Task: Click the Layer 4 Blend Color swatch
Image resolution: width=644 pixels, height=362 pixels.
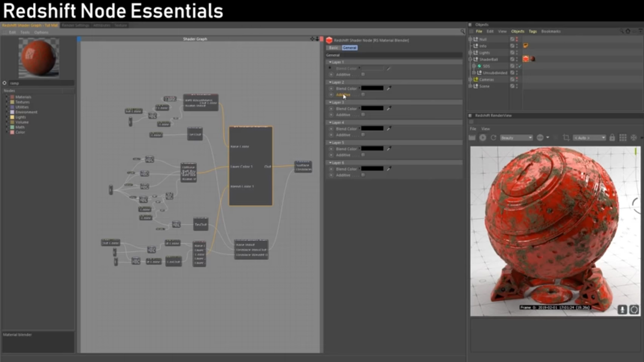Action: [x=372, y=128]
